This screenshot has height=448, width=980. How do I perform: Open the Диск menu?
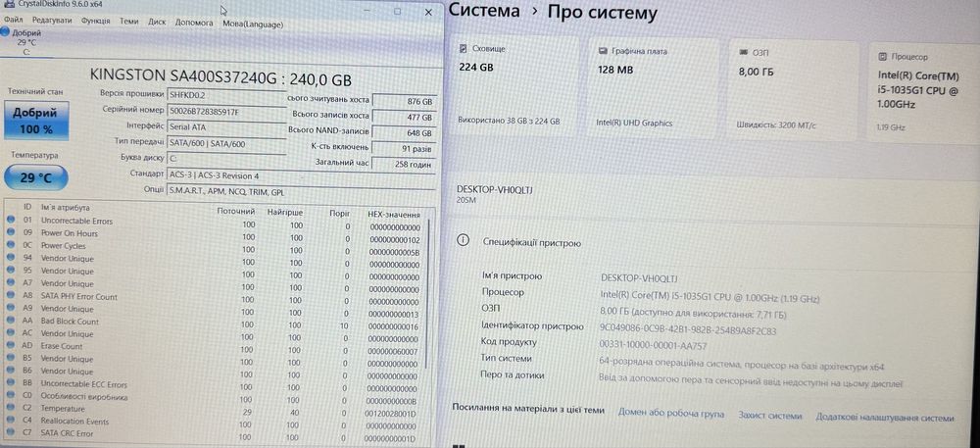tap(157, 22)
